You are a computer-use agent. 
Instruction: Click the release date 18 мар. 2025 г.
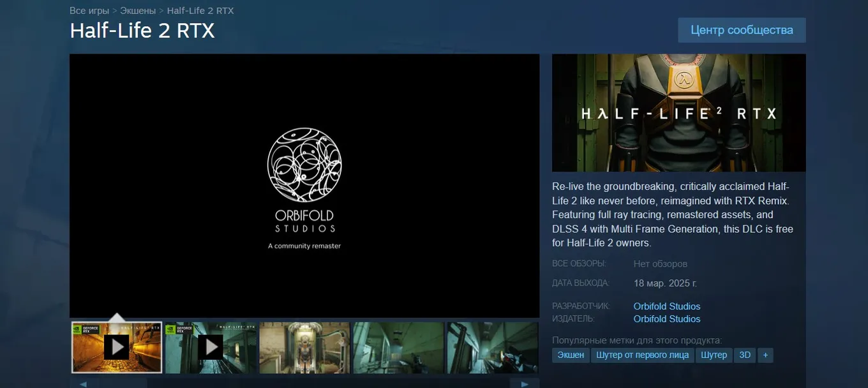[665, 283]
